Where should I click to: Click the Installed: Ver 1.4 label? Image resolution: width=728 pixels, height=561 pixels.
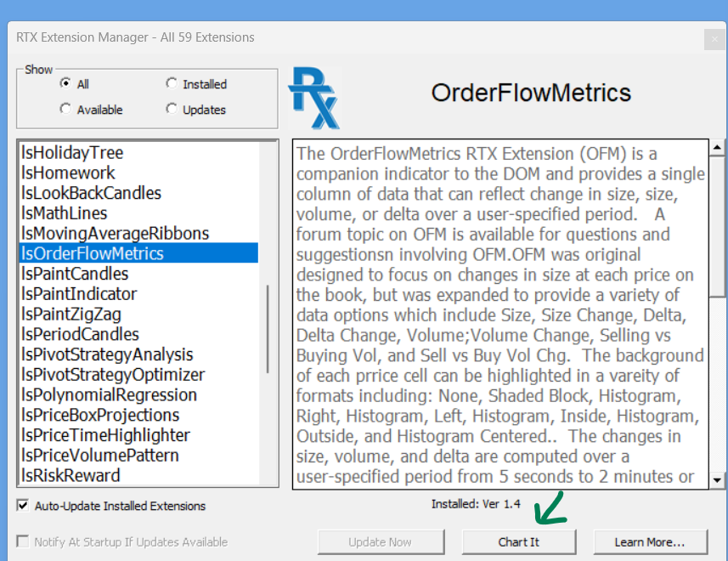coord(476,504)
